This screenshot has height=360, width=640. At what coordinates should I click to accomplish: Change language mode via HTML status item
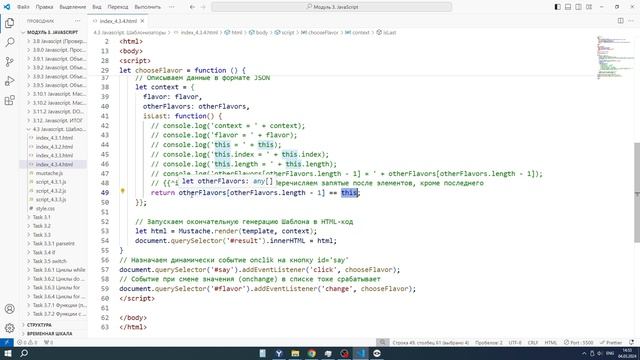[x=551, y=342]
